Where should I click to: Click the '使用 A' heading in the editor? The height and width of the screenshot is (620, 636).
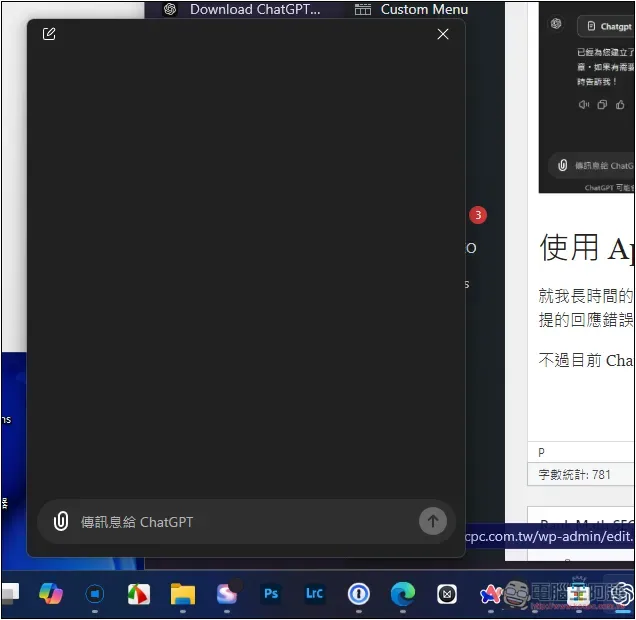tap(587, 247)
